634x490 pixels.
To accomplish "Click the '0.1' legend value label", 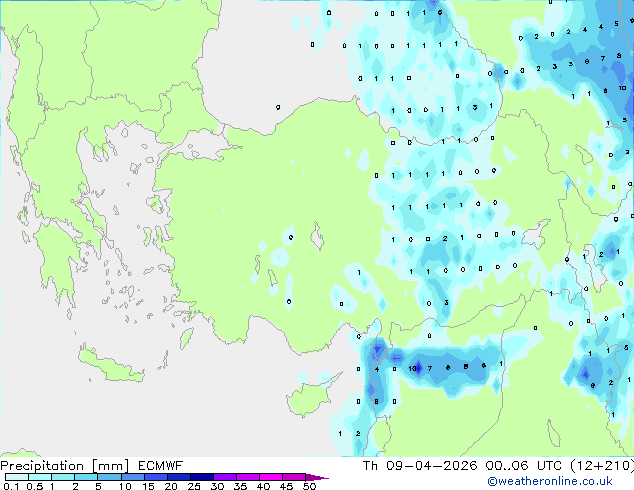I will 11,486.
